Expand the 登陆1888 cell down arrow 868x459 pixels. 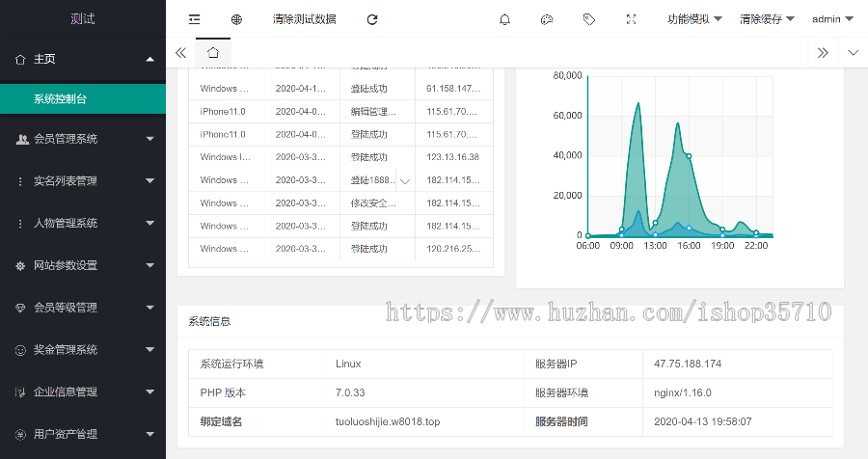click(x=405, y=181)
